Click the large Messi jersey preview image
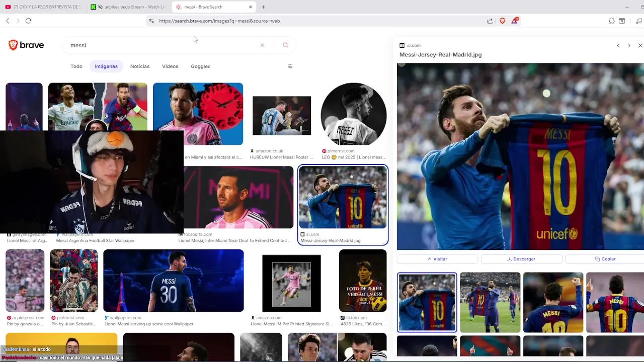644x362 pixels. 520,156
